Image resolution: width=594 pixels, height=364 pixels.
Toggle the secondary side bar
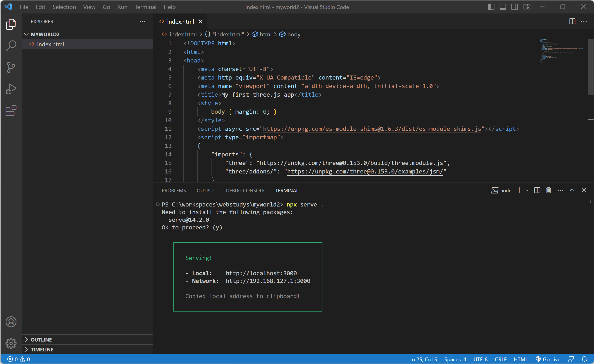(x=514, y=7)
